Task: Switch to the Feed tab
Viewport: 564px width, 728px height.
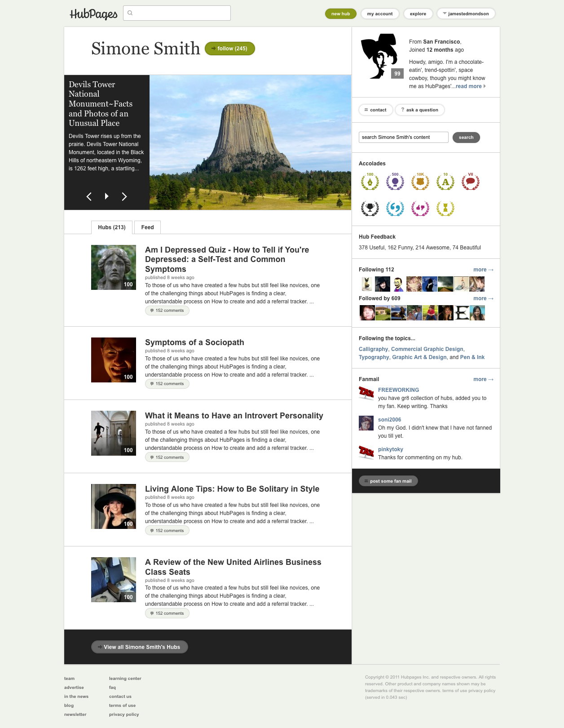Action: pos(147,227)
